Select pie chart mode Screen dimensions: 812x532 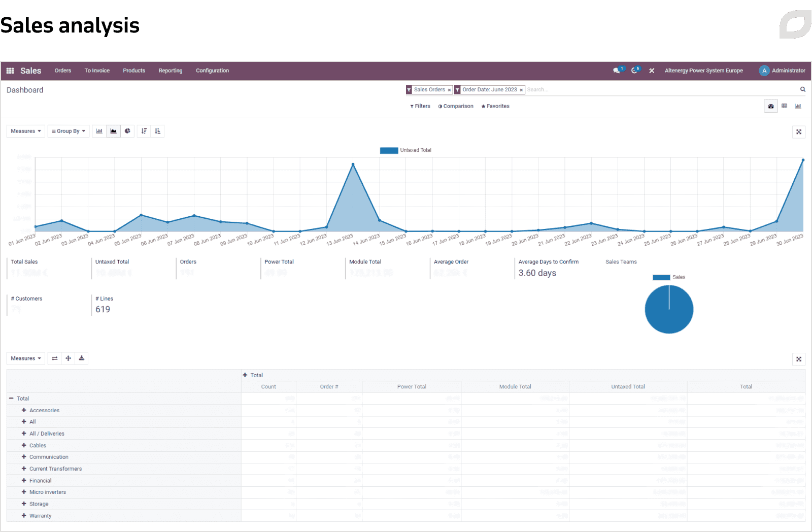point(127,131)
